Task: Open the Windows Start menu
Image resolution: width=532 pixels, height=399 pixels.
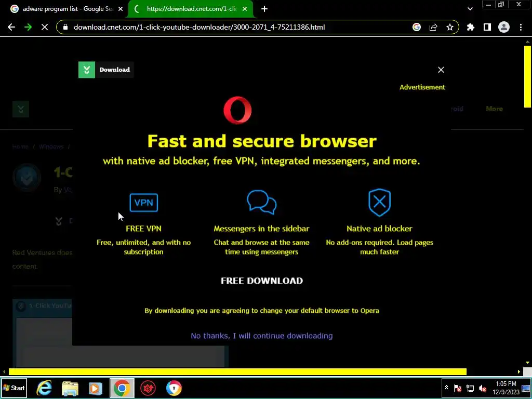Action: coord(14,388)
